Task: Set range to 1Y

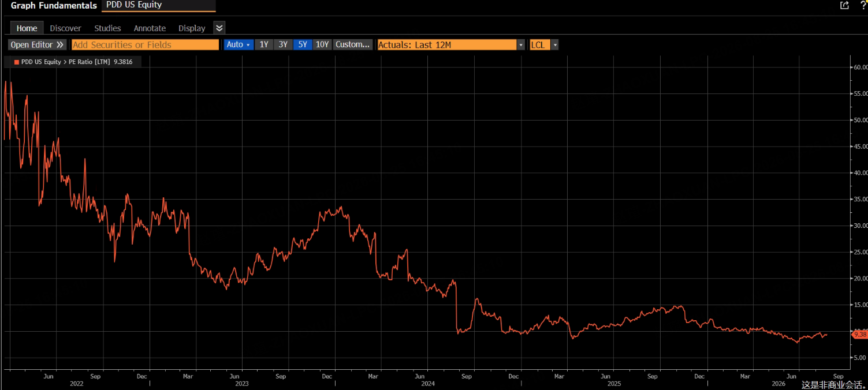Action: click(264, 44)
